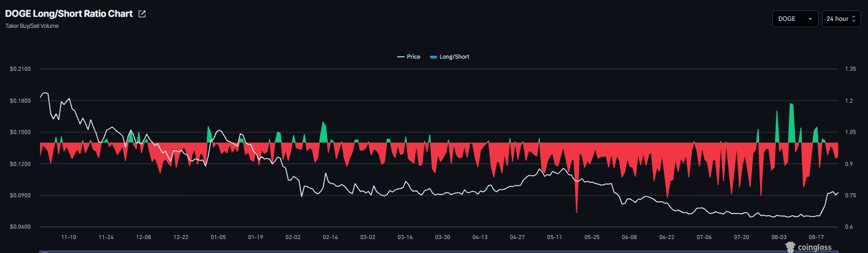Click the 06-08 date label

630,237
